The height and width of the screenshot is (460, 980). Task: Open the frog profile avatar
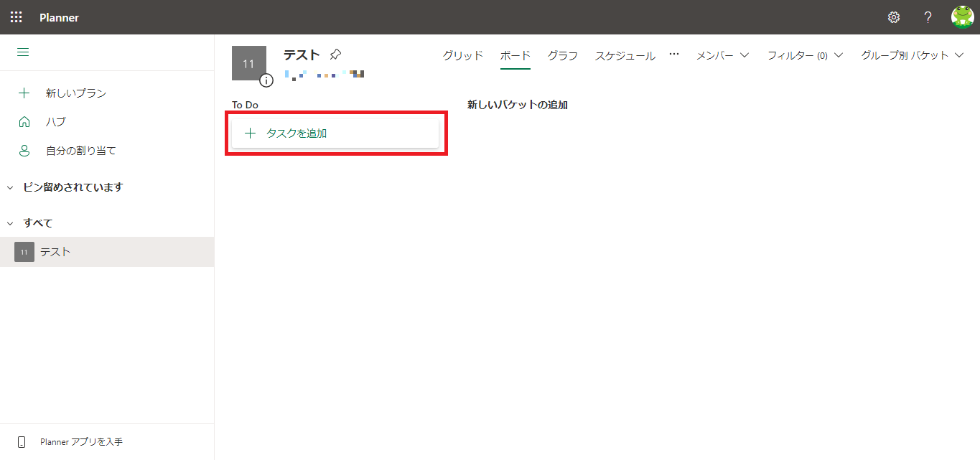coord(962,17)
